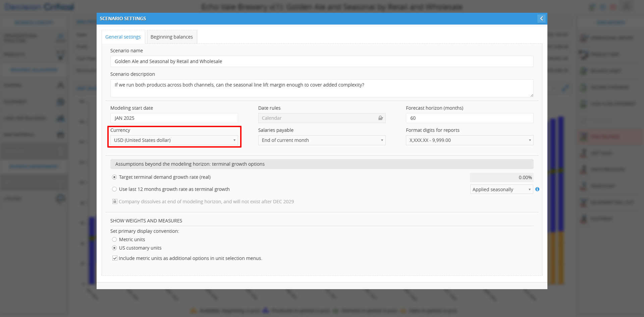Collapse Scenario Settings with the back arrow
644x317 pixels.
pyautogui.click(x=541, y=18)
